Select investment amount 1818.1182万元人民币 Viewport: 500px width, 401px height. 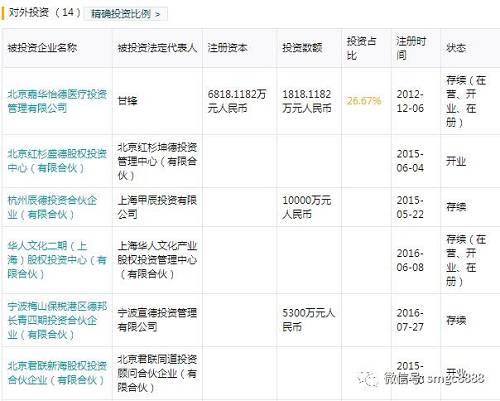307,101
